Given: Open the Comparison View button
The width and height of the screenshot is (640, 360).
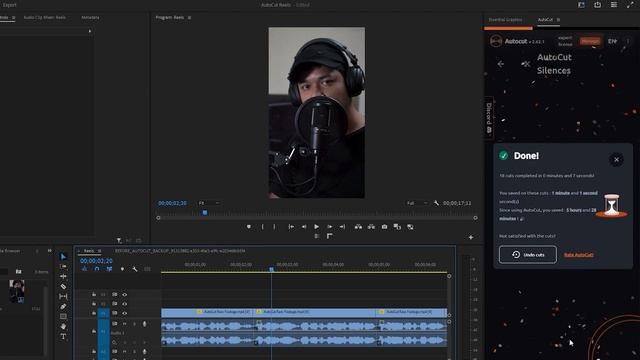Looking at the screenshot, I should pyautogui.click(x=397, y=227).
